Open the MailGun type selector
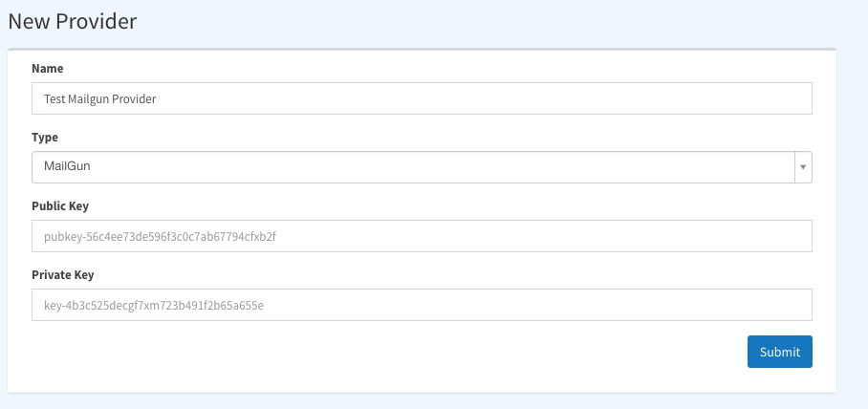Viewport: 868px width, 409px height. (x=422, y=167)
